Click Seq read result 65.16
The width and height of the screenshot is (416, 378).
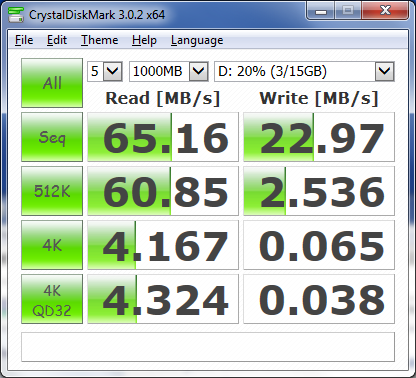[x=163, y=137]
